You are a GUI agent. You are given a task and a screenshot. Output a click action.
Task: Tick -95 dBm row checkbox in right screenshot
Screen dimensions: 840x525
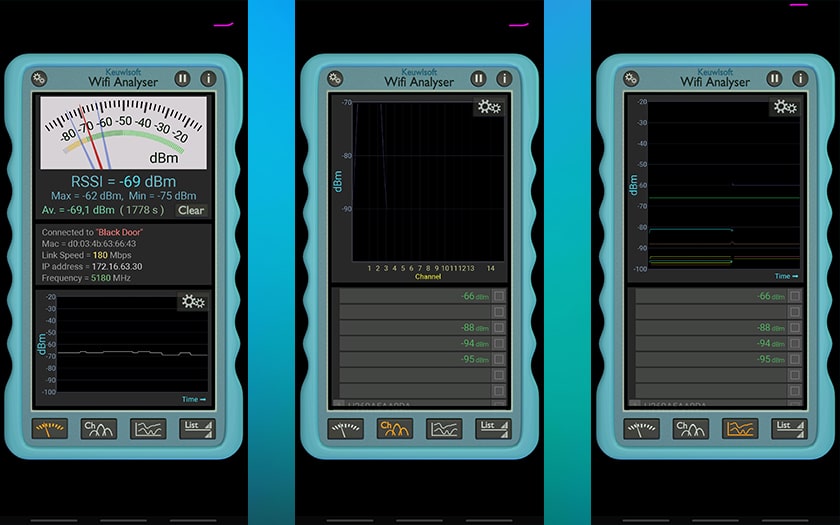tap(795, 359)
